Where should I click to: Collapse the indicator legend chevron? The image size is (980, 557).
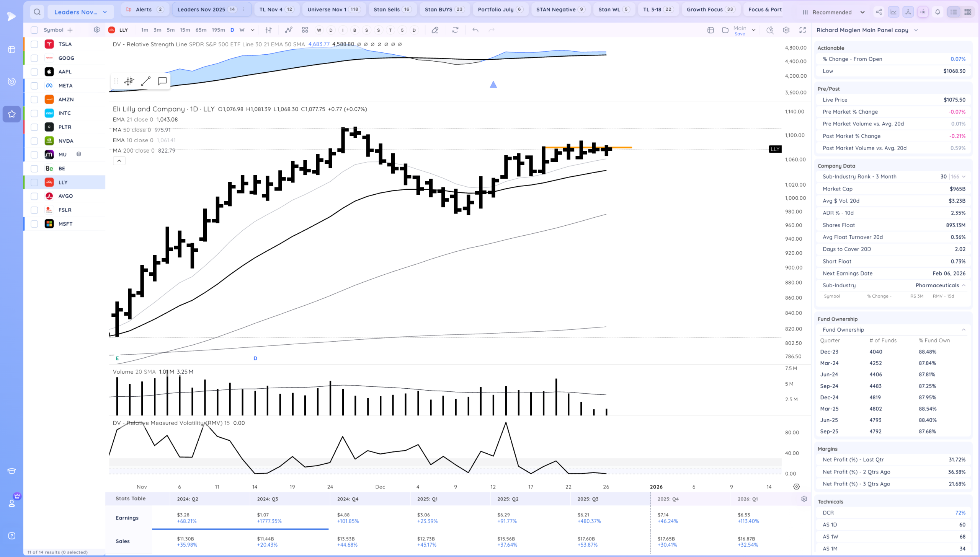point(119,161)
